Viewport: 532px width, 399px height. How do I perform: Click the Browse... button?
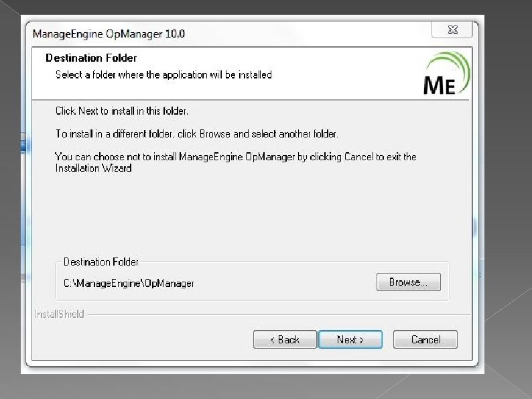(x=409, y=282)
